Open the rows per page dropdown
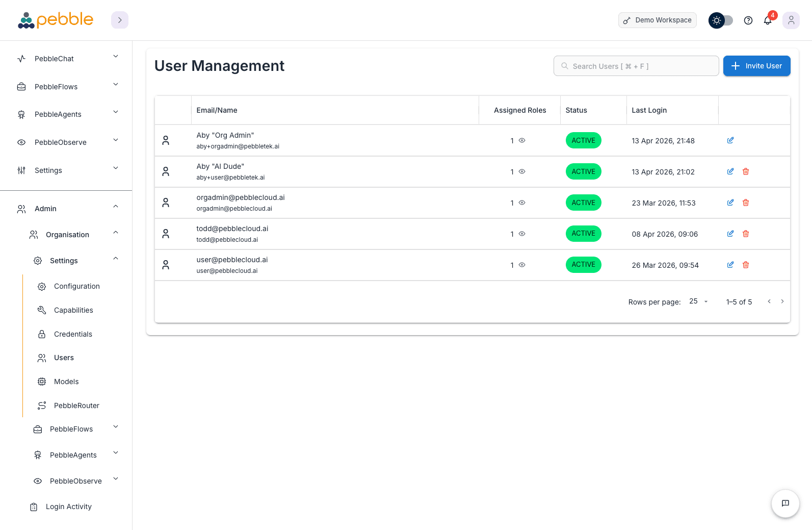Viewport: 812px width, 530px height. [698, 301]
